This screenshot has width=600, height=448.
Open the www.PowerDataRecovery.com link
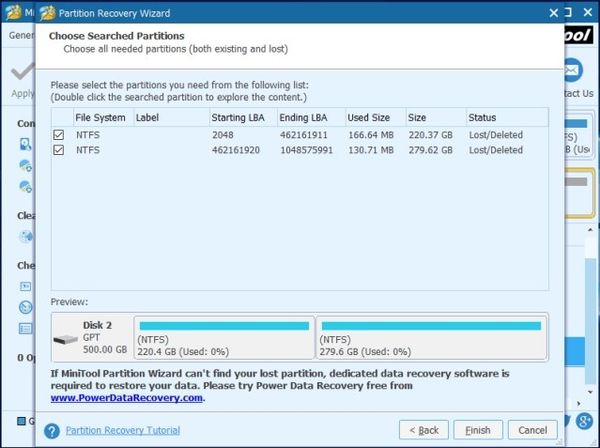[126, 397]
